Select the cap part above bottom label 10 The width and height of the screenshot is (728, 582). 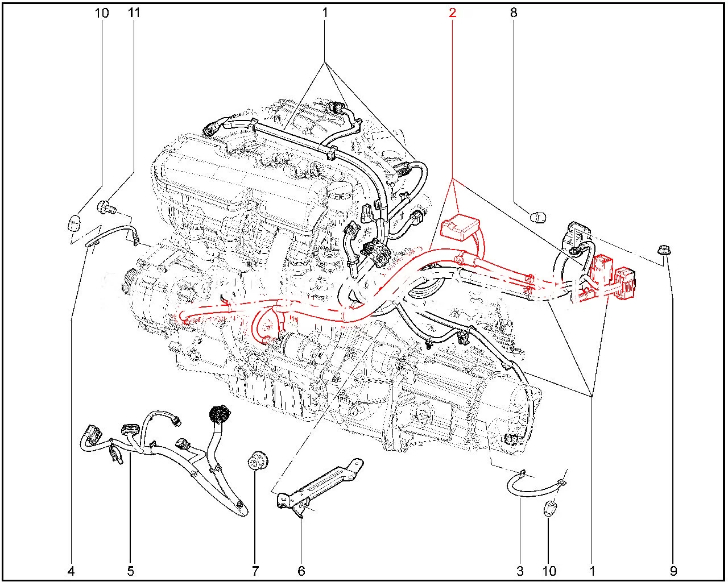549,509
